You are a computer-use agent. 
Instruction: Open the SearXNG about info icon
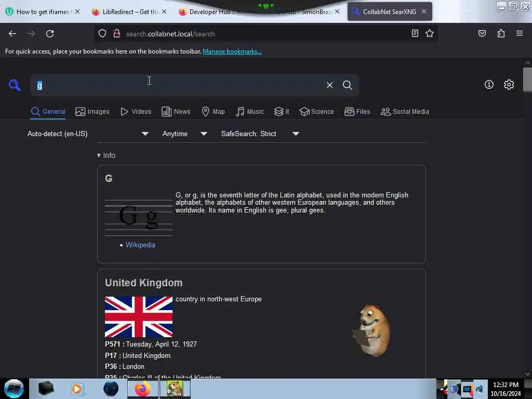point(489,85)
